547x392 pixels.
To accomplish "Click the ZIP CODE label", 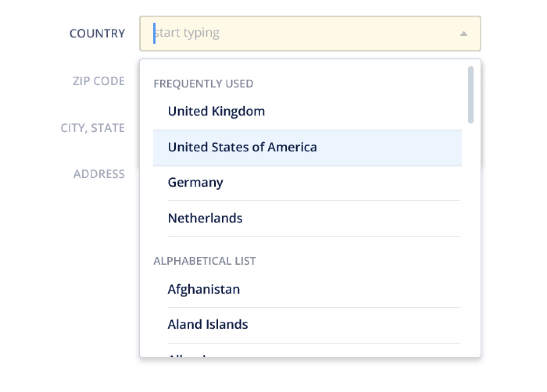I will [99, 81].
